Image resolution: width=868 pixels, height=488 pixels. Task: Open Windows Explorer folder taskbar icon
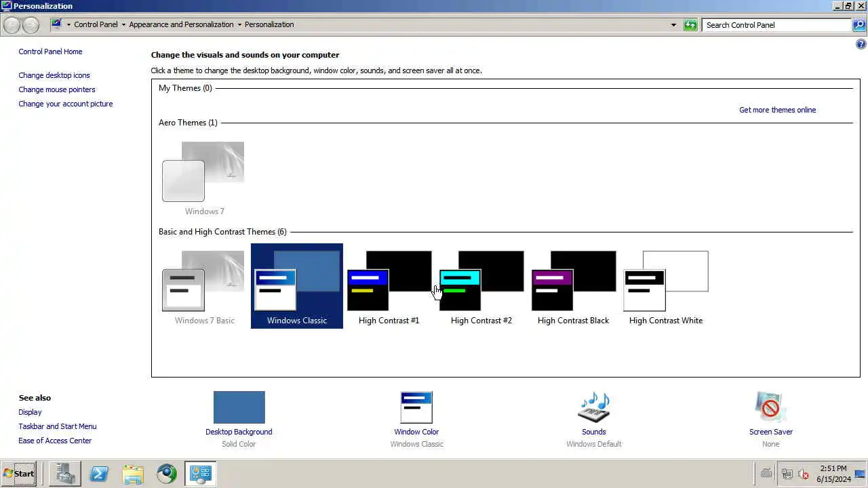coord(133,474)
